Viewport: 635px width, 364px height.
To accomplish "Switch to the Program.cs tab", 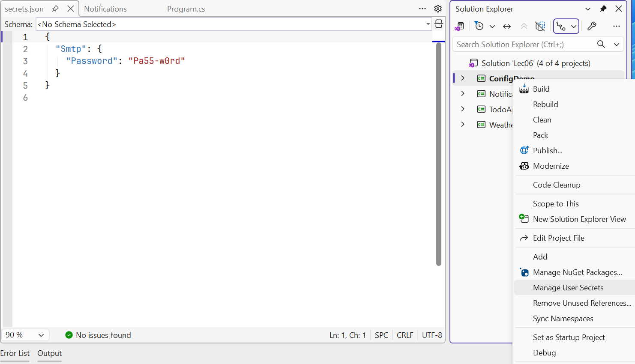I will [x=186, y=9].
